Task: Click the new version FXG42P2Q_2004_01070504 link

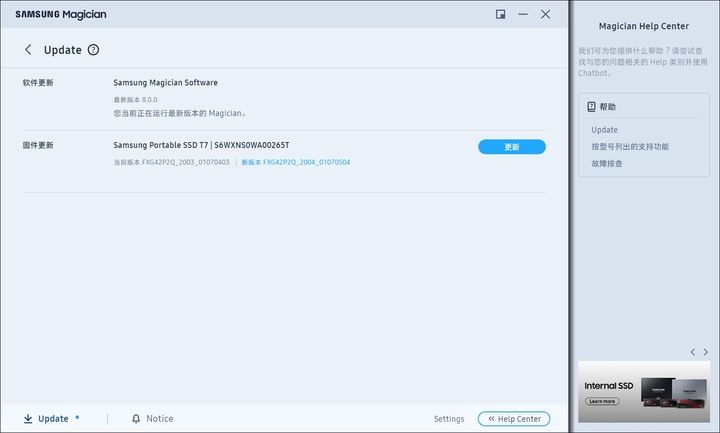Action: pyautogui.click(x=296, y=162)
